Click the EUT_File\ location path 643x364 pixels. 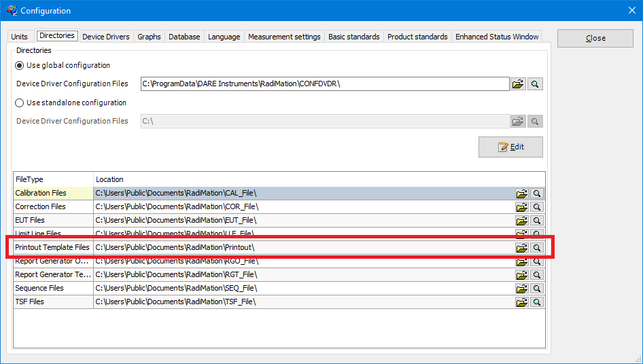click(176, 220)
